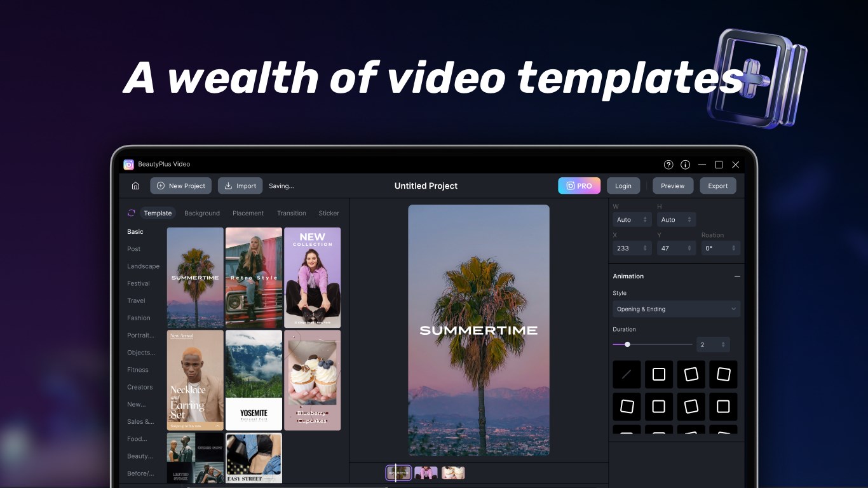Select the cupcake clip in the timeline
868x488 pixels.
(x=453, y=473)
